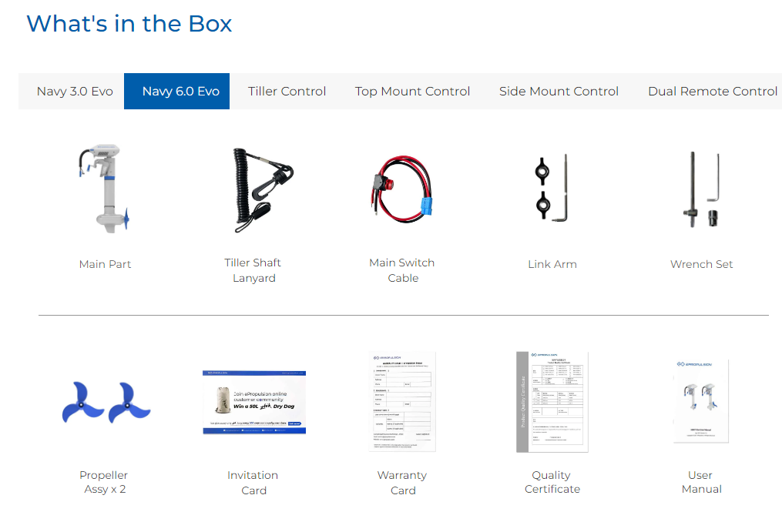Click the Invitation Card image
Screen dimensions: 782x532
254,403
